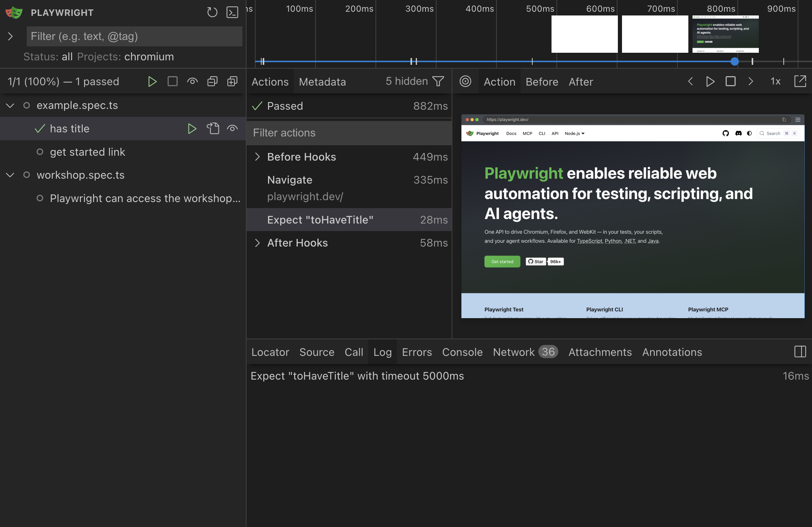The height and width of the screenshot is (527, 812).
Task: Go to the previous action
Action: pos(691,81)
